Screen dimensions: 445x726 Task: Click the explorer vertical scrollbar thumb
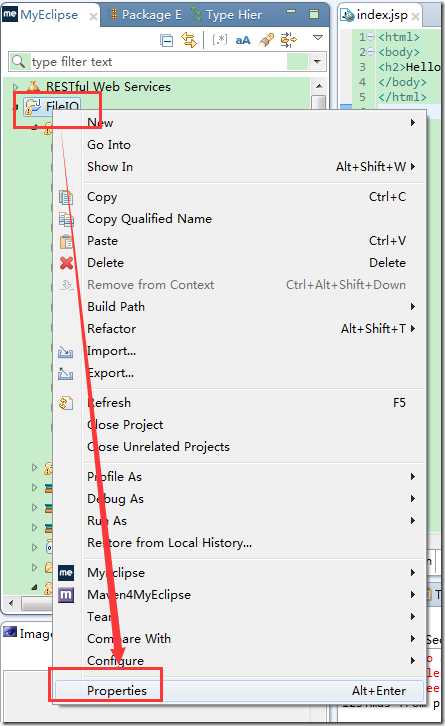click(x=319, y=102)
